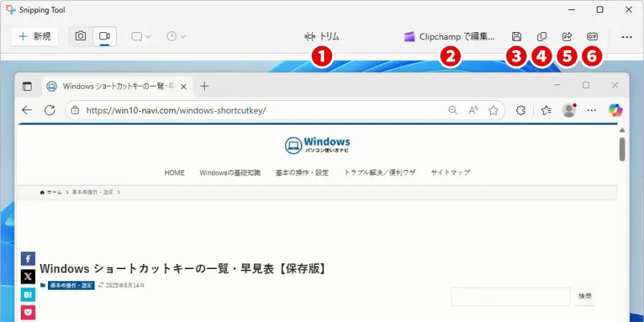Image resolution: width=644 pixels, height=322 pixels.
Task: Open the snip shape mode dropdown
Action: pyautogui.click(x=141, y=36)
